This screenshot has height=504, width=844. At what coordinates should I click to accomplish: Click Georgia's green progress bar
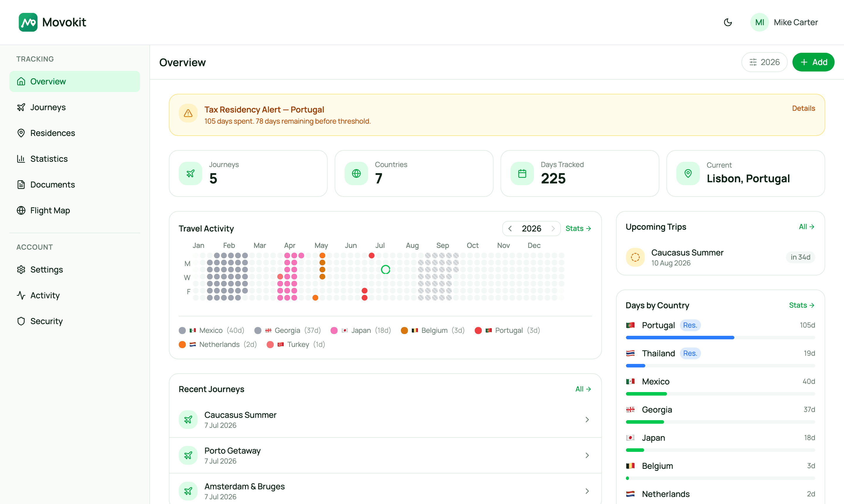645,422
